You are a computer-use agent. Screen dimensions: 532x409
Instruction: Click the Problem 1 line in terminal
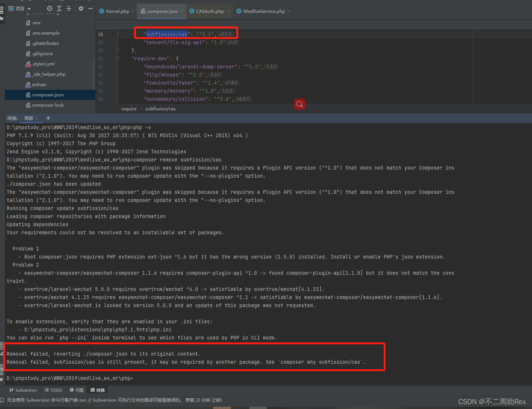coord(26,249)
